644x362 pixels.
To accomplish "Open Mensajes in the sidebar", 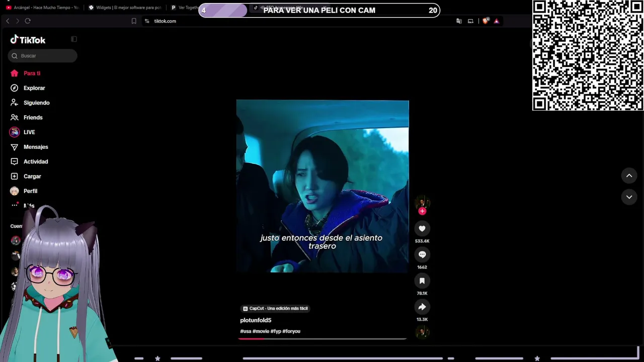I will click(x=36, y=147).
